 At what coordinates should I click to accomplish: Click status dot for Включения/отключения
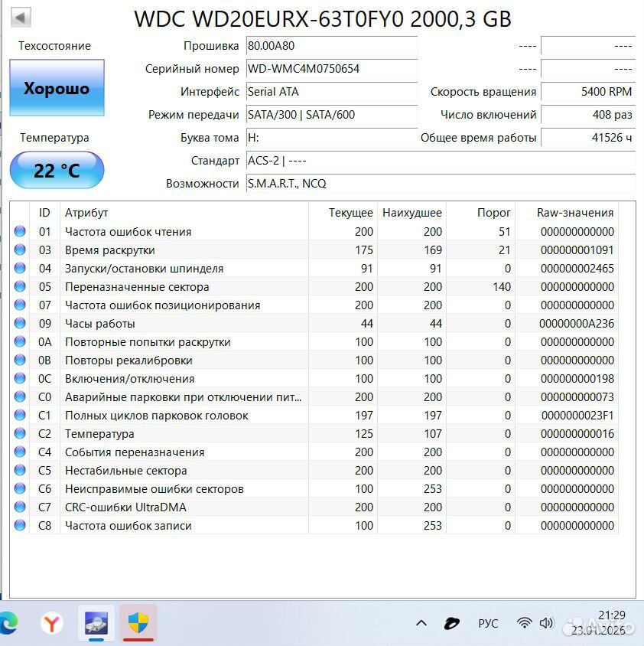click(20, 378)
